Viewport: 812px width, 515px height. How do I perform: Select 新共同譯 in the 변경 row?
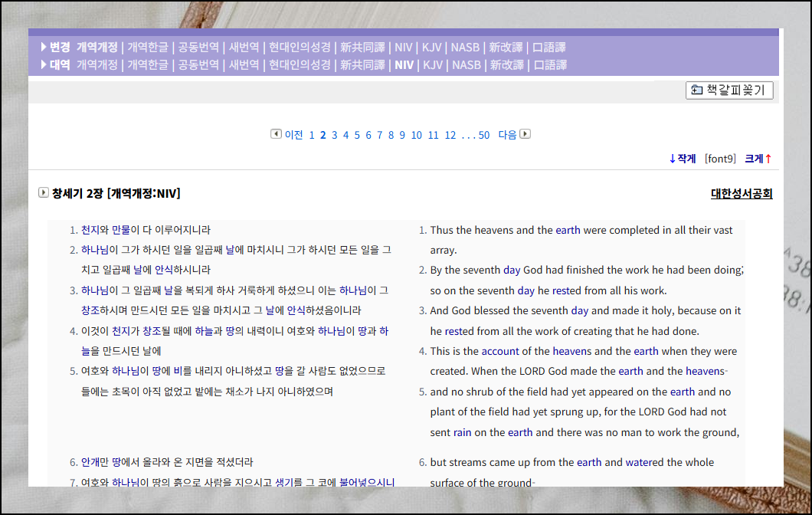[x=362, y=48]
